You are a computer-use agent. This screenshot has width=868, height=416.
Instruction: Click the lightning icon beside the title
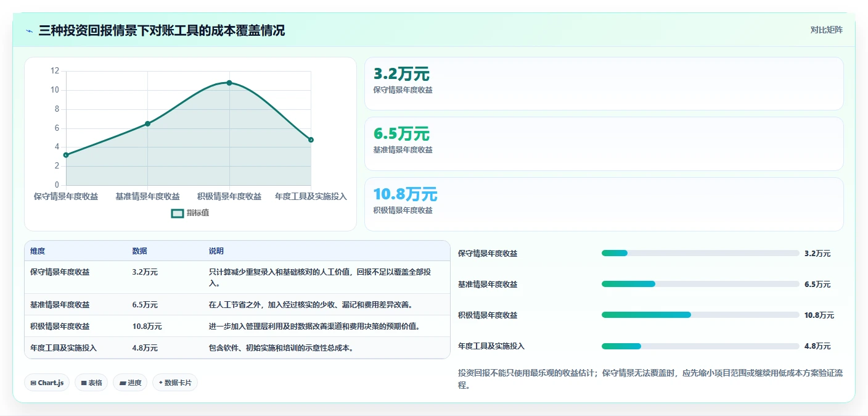(29, 31)
